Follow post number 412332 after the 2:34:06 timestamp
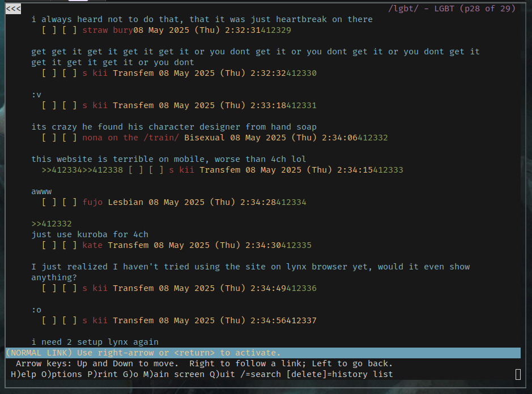 [x=373, y=138]
